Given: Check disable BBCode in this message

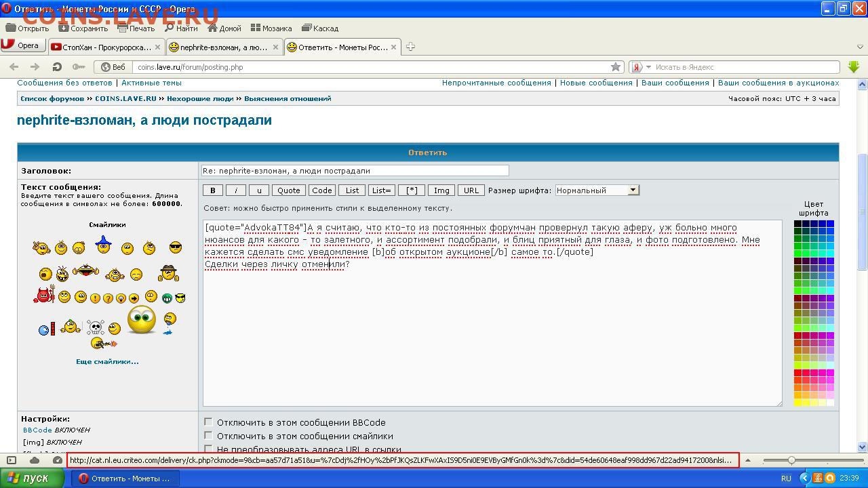Looking at the screenshot, I should [208, 422].
